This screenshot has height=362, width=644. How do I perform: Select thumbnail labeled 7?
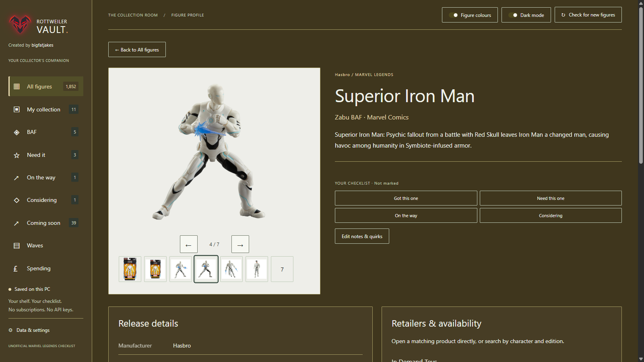point(282,269)
